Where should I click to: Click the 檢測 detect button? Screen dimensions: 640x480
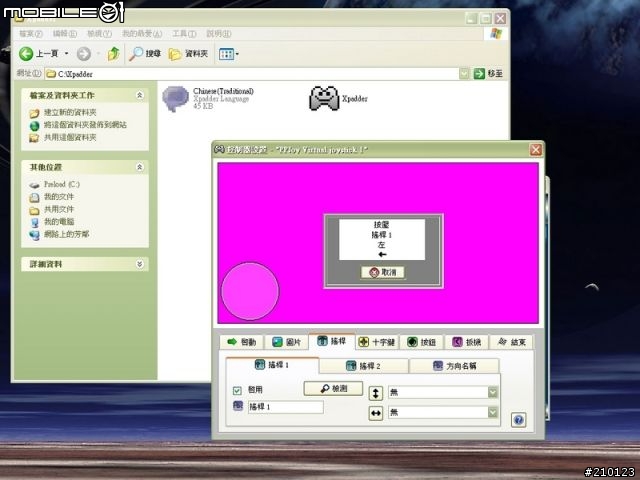point(333,389)
